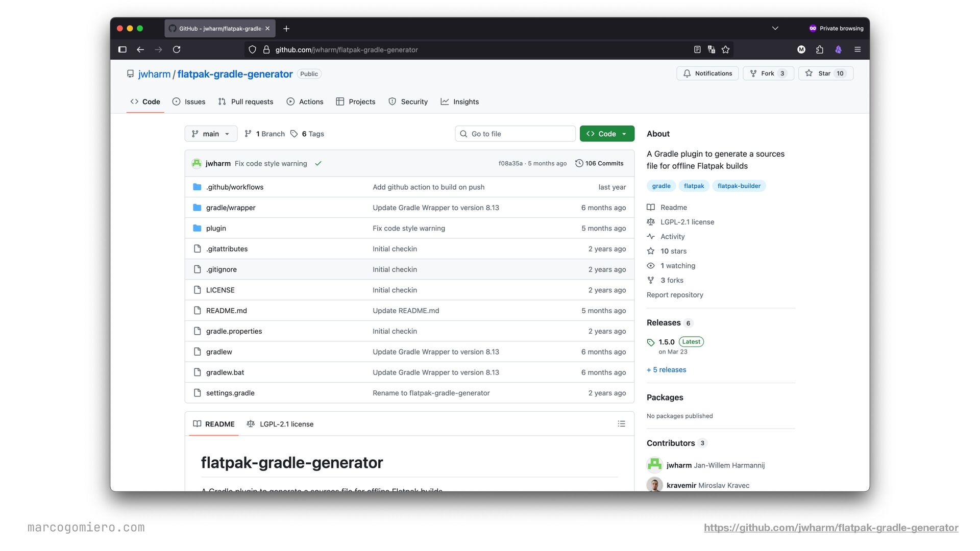The height and width of the screenshot is (551, 980).
Task: Click flatpak-gradle-generator repo name link
Action: coord(235,74)
